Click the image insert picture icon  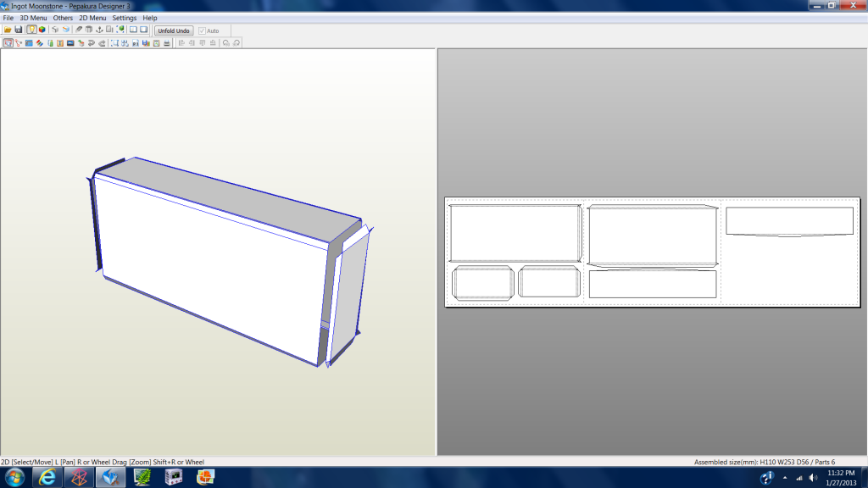tap(70, 43)
